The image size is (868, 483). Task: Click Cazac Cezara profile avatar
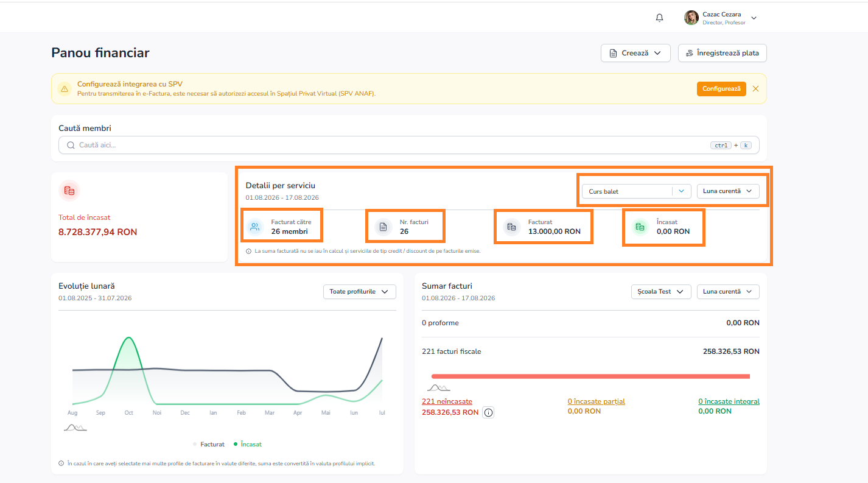click(691, 18)
